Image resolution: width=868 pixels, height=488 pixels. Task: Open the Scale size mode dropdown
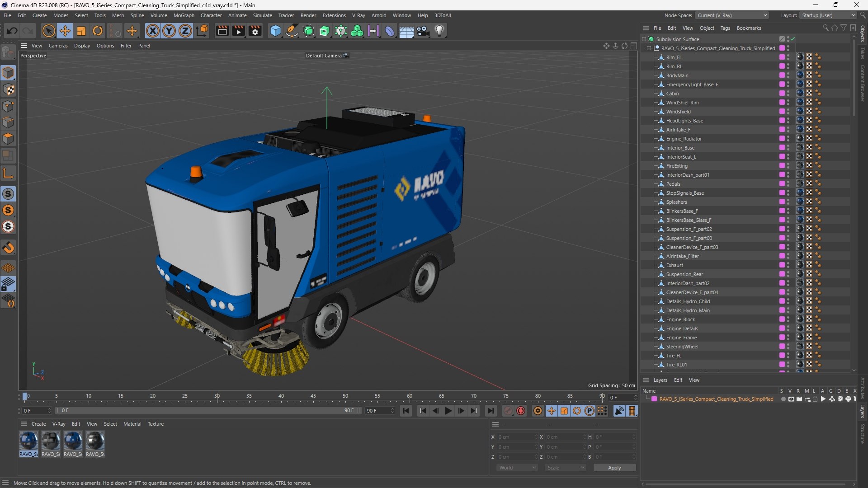point(566,468)
